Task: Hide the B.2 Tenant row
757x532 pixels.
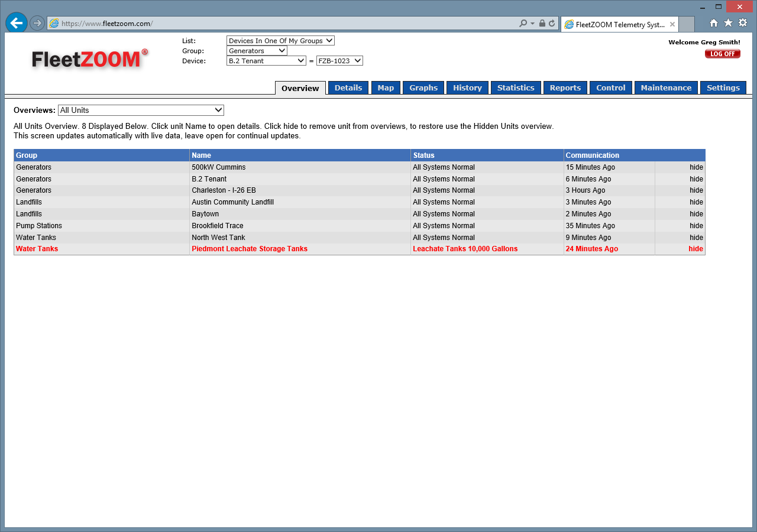Action: tap(696, 179)
